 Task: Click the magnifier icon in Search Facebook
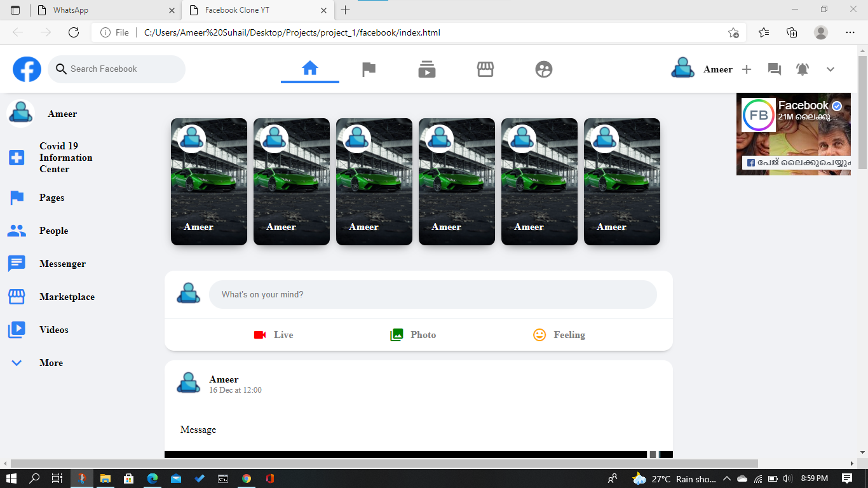click(x=61, y=69)
